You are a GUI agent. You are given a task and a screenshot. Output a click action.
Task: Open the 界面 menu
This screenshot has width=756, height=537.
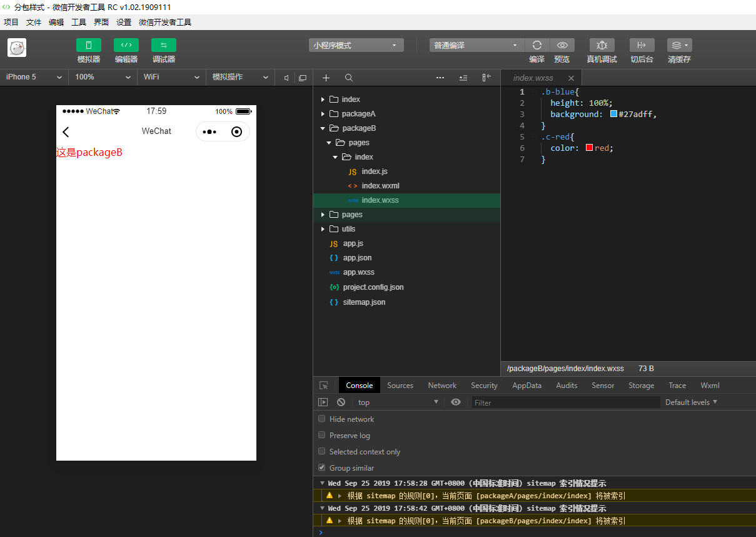point(101,22)
